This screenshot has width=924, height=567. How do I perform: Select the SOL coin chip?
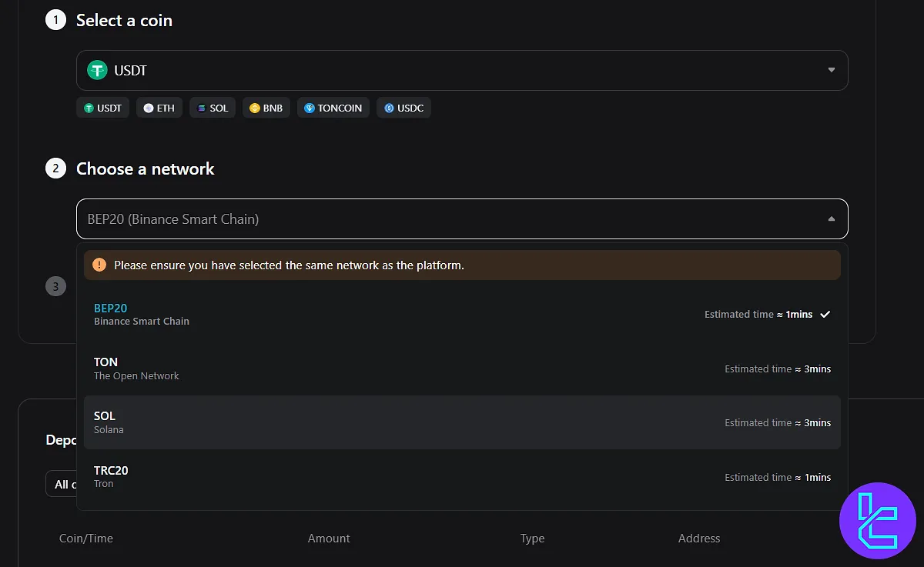point(213,108)
